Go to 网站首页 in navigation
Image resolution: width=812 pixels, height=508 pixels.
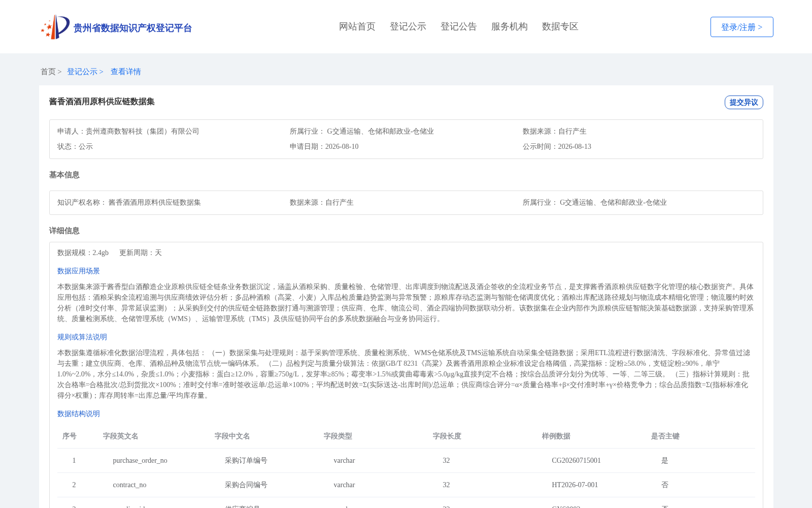tap(357, 26)
